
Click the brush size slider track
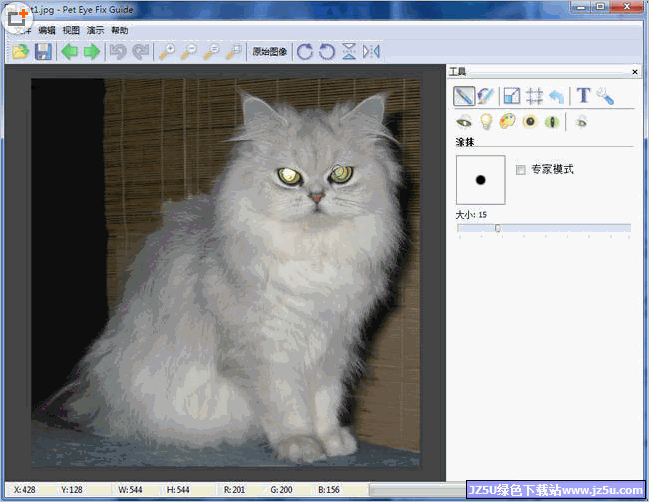coord(560,228)
